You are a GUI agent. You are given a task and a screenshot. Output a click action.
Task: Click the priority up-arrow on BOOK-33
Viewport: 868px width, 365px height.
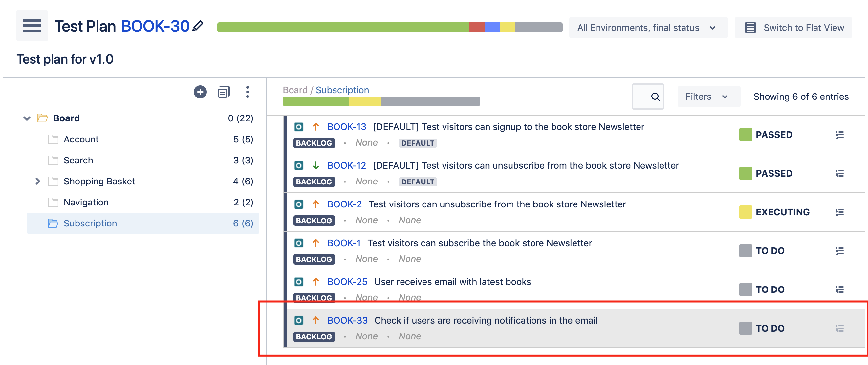point(316,320)
